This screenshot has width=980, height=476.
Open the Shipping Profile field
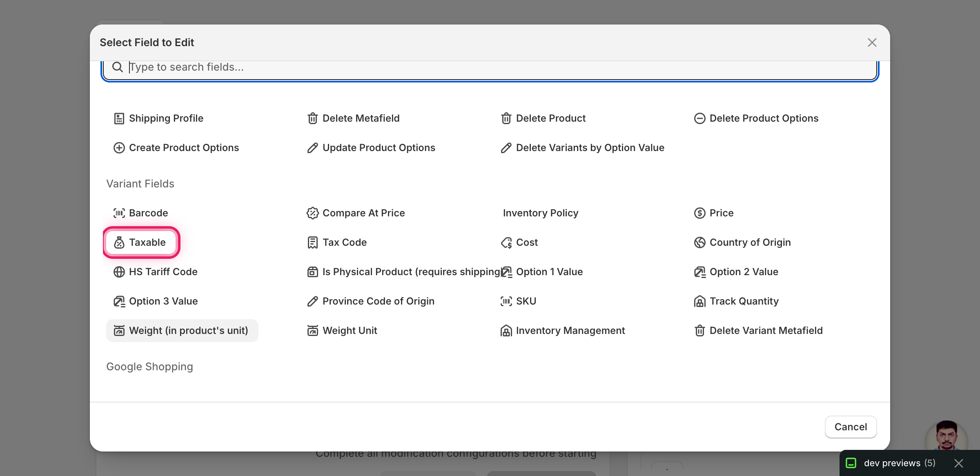coord(158,118)
